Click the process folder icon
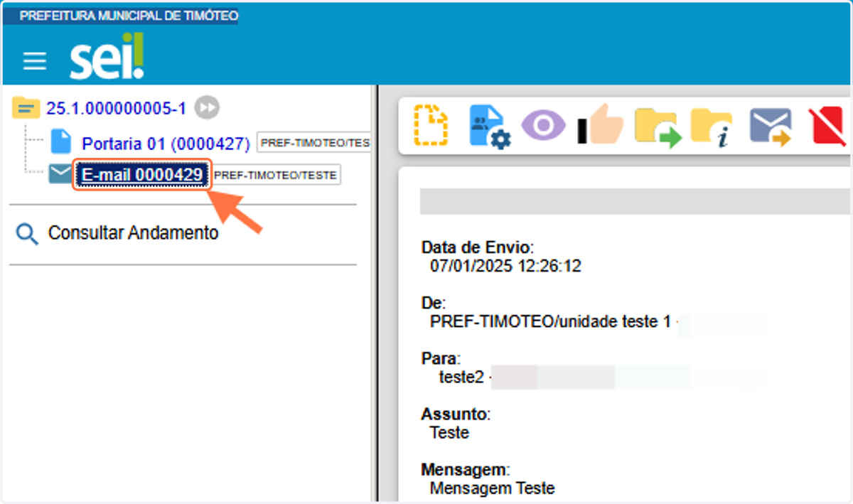The height and width of the screenshot is (504, 853). (x=27, y=108)
